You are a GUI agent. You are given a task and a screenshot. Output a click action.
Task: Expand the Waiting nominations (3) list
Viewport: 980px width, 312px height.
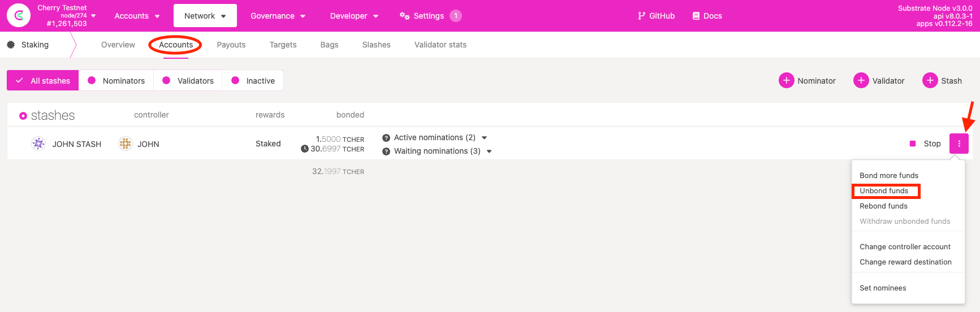[x=489, y=151]
